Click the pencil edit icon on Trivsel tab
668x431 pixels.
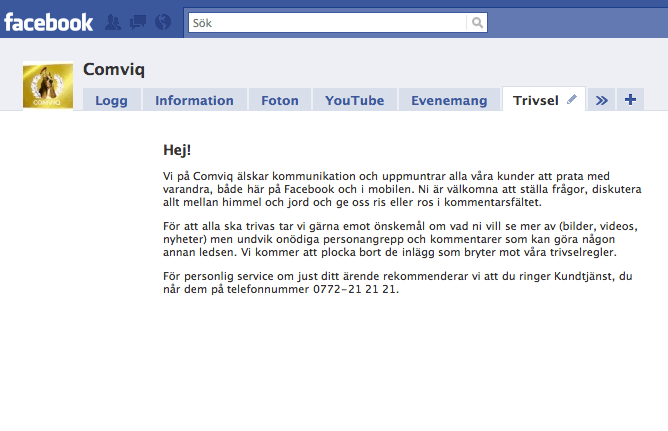click(x=572, y=99)
